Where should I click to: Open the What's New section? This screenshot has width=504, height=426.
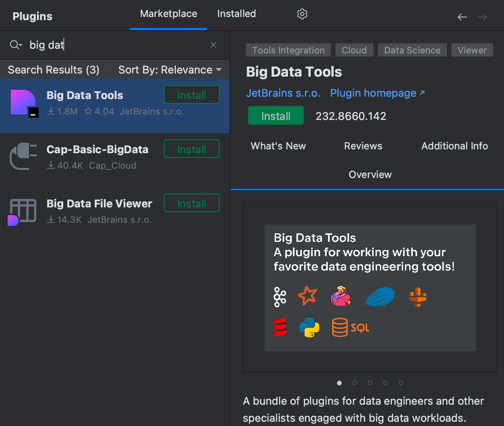[278, 146]
